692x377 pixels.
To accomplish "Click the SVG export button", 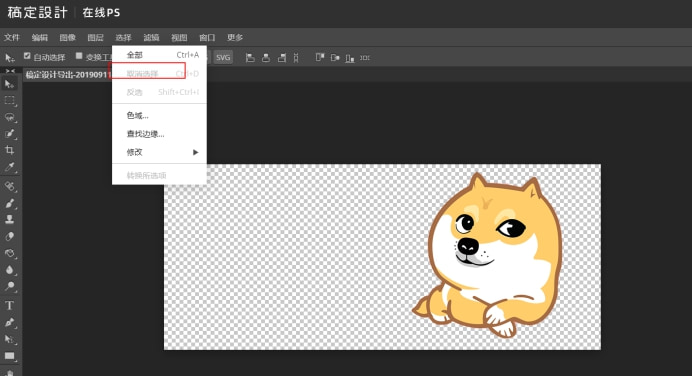I will coord(223,57).
